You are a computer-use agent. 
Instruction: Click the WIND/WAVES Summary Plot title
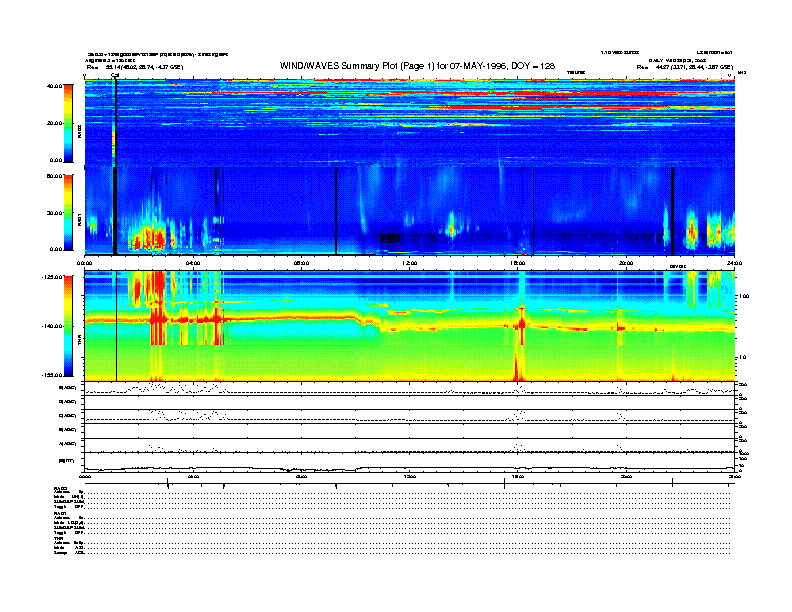pyautogui.click(x=417, y=66)
